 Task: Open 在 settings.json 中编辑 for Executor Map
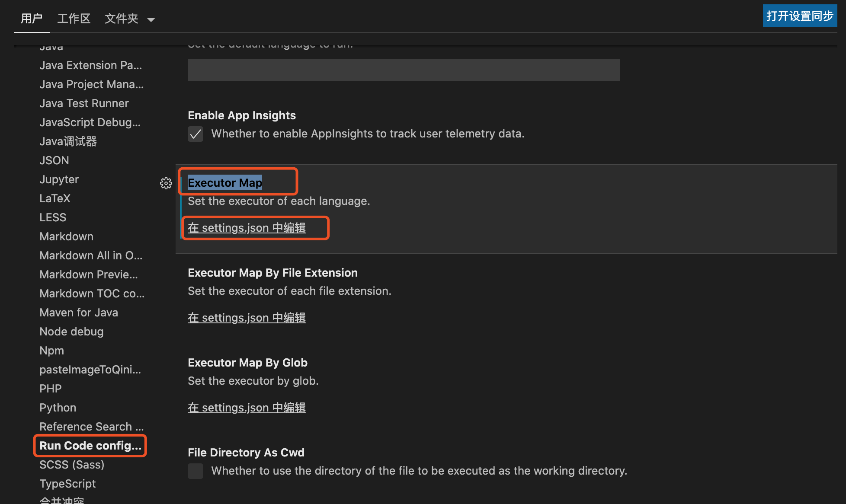click(247, 227)
